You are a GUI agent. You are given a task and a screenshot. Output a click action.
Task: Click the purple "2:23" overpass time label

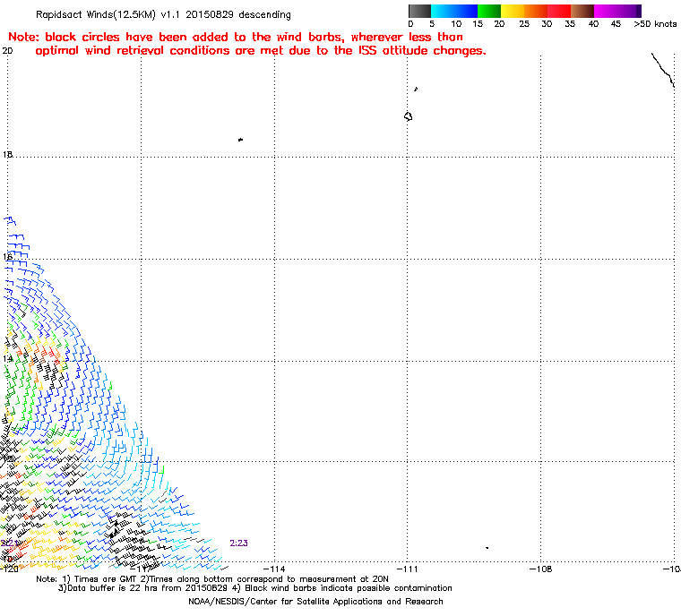(x=238, y=543)
